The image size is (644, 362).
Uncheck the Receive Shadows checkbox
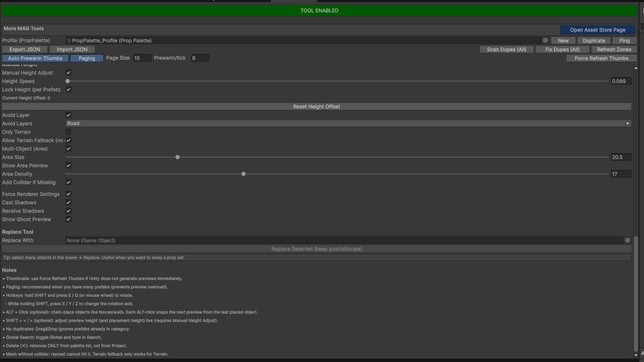coord(68,211)
